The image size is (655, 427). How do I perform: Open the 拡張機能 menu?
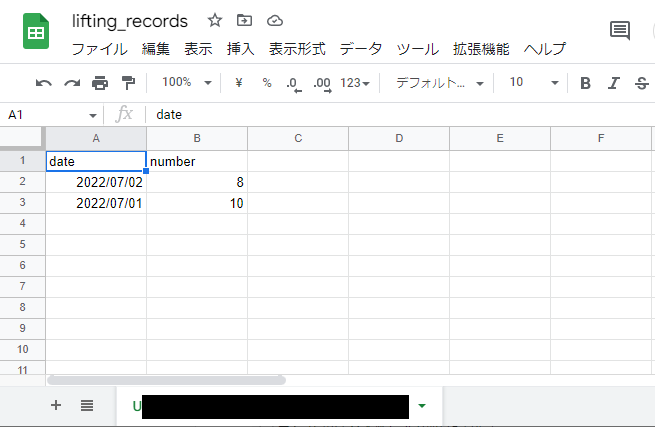pyautogui.click(x=481, y=49)
